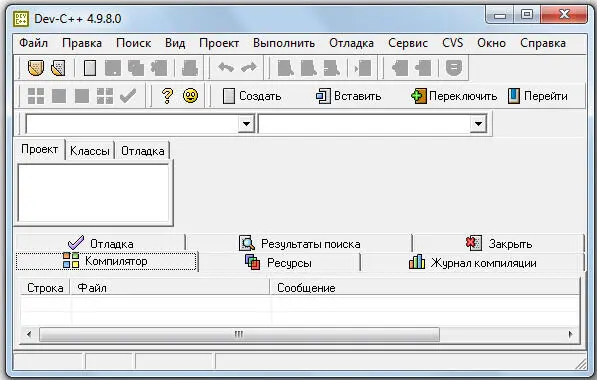Expand the right method combo box arrow
Screen dimensions: 597x380
coord(478,124)
